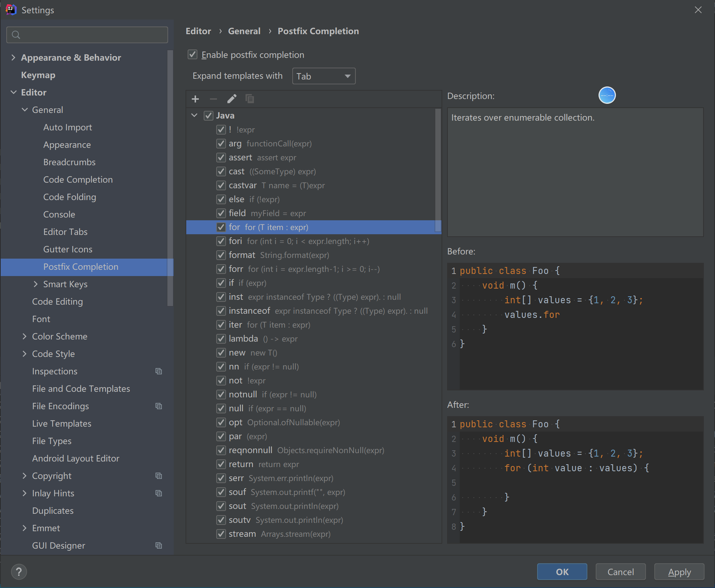
Task: Click the project-level icon beside Inspections
Action: (159, 371)
